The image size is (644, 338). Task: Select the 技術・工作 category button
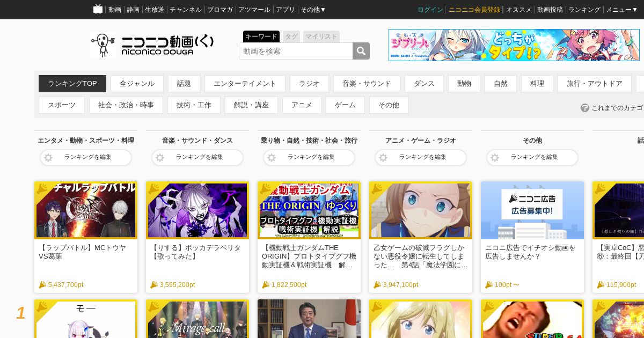pyautogui.click(x=194, y=105)
